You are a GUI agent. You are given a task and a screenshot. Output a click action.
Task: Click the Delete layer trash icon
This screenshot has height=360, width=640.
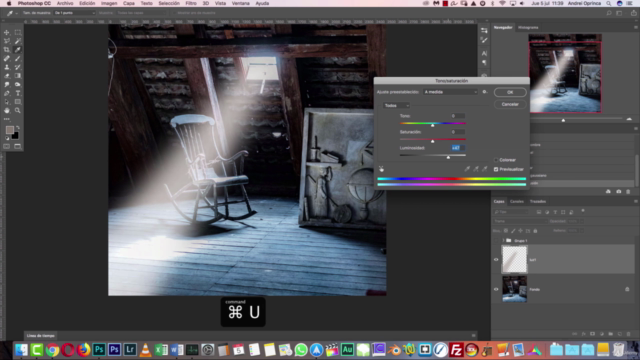pos(629,334)
